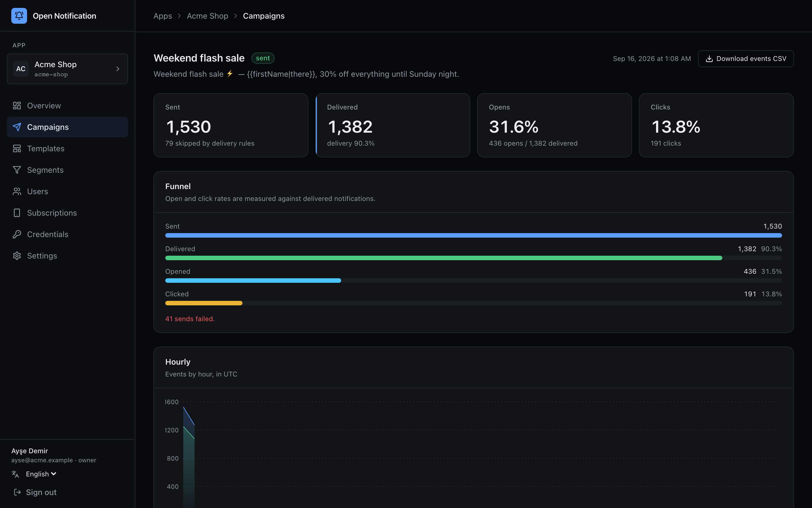Screen dimensions: 812x508
Task: Click the Campaigns breadcrumb item
Action: click(x=264, y=16)
